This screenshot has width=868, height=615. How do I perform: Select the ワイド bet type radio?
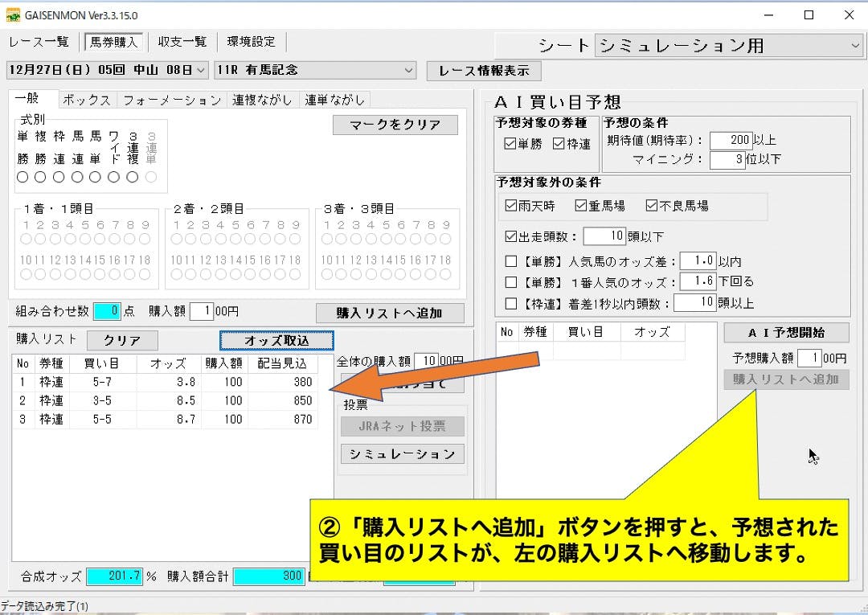pos(113,177)
